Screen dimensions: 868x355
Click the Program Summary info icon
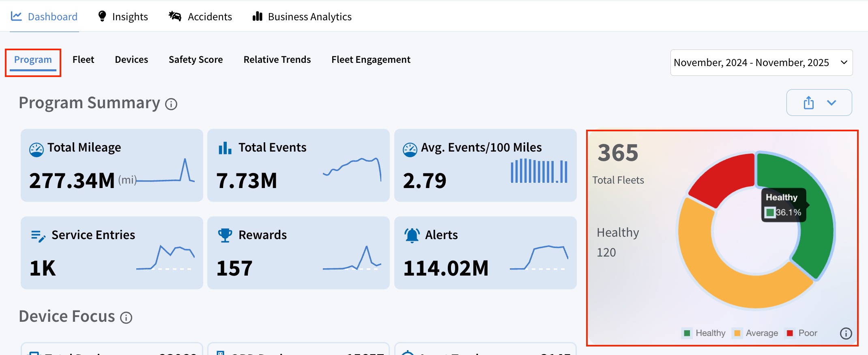(x=171, y=104)
